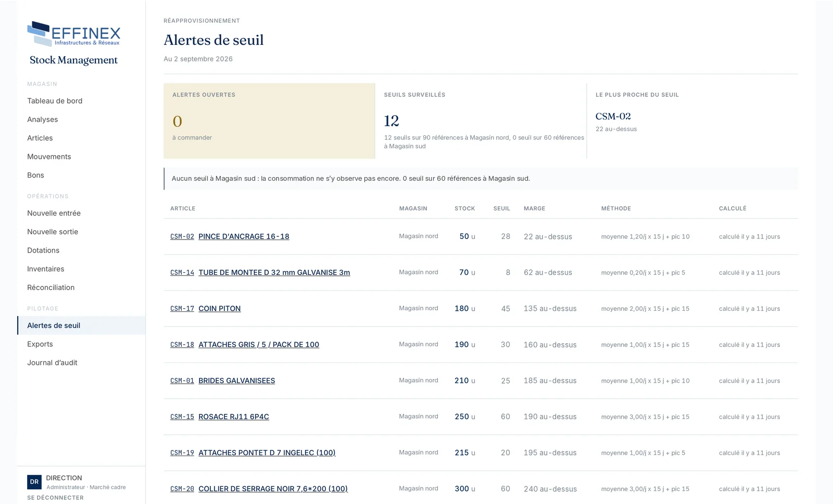Open article code CSM-02 link
This screenshot has height=504, width=833.
(x=182, y=236)
